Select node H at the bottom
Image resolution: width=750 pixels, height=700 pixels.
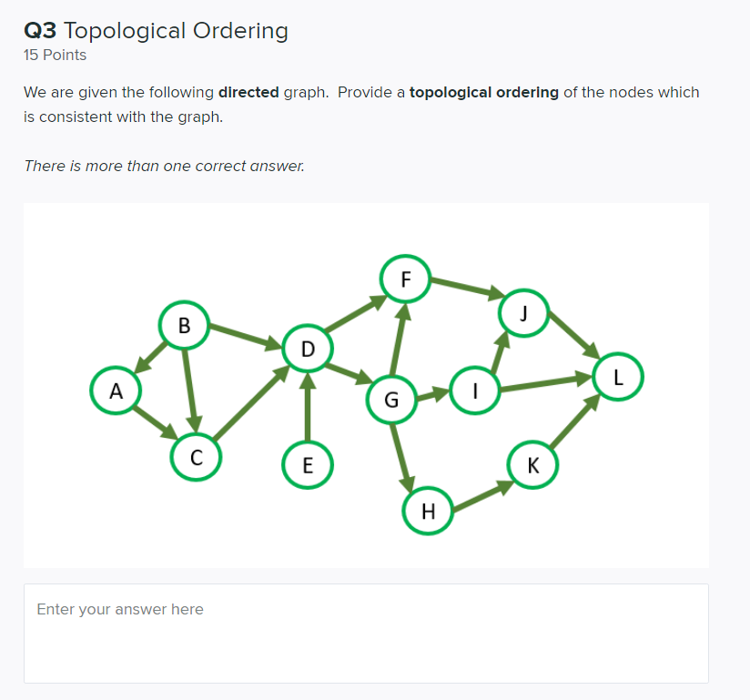click(428, 511)
